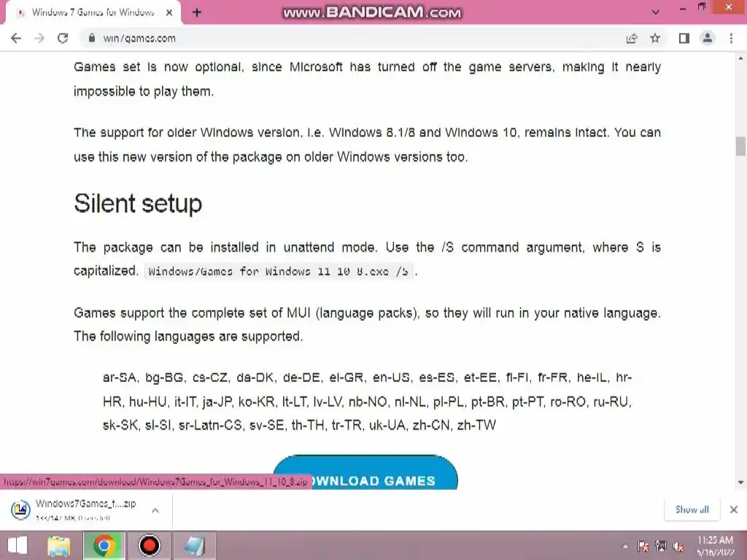Bookmark this page with the star icon
Viewport: 747px width, 560px height.
[x=655, y=38]
